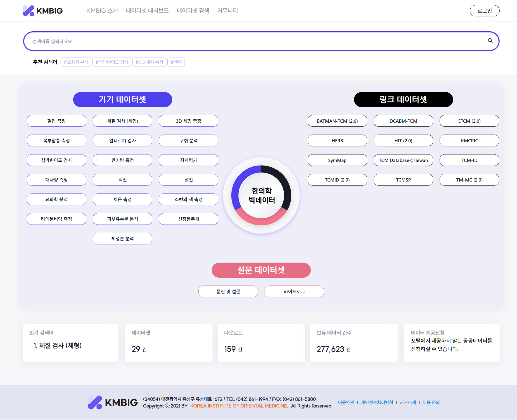
Task: Open the 혈압 측정 dataset
Action: (x=57, y=121)
